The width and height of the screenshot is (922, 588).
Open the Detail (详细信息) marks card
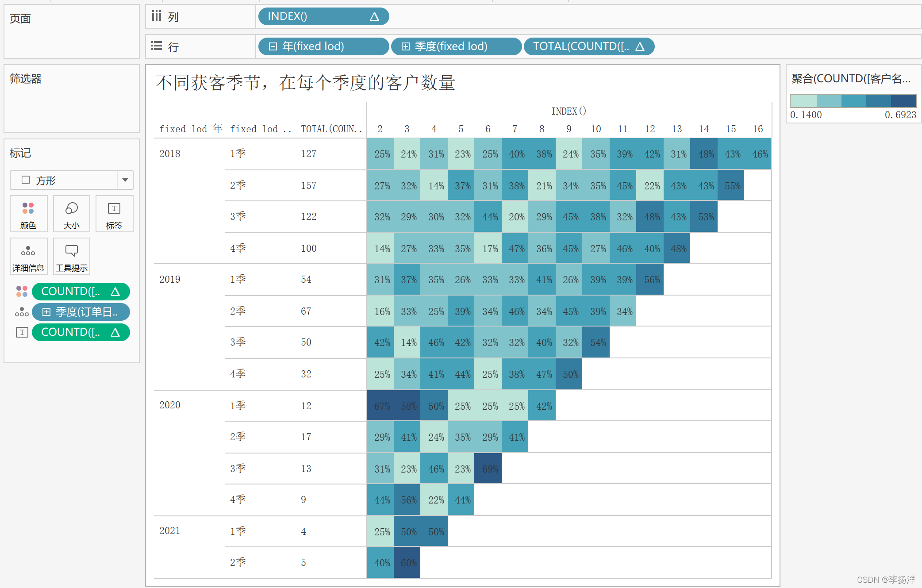28,257
